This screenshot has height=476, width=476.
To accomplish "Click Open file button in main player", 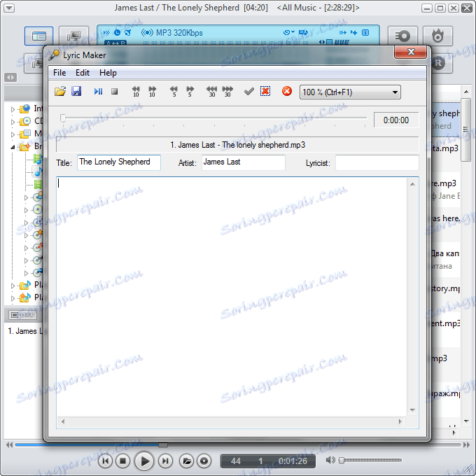I will point(187,461).
